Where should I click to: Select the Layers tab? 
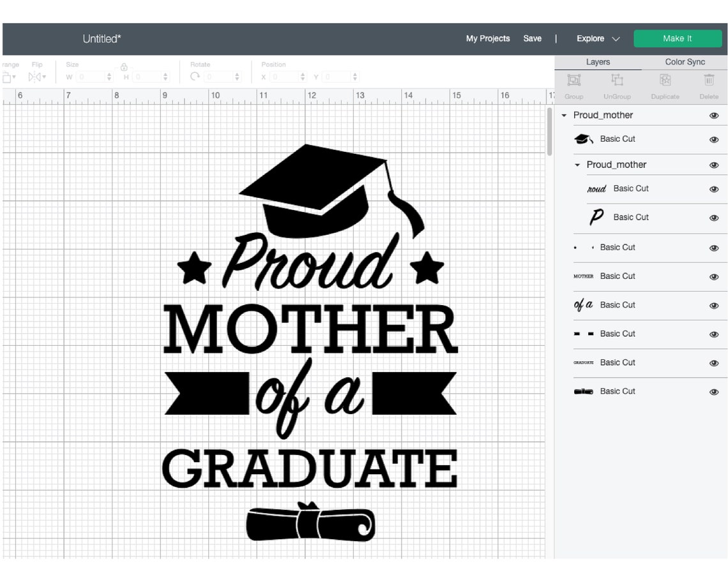pos(598,62)
